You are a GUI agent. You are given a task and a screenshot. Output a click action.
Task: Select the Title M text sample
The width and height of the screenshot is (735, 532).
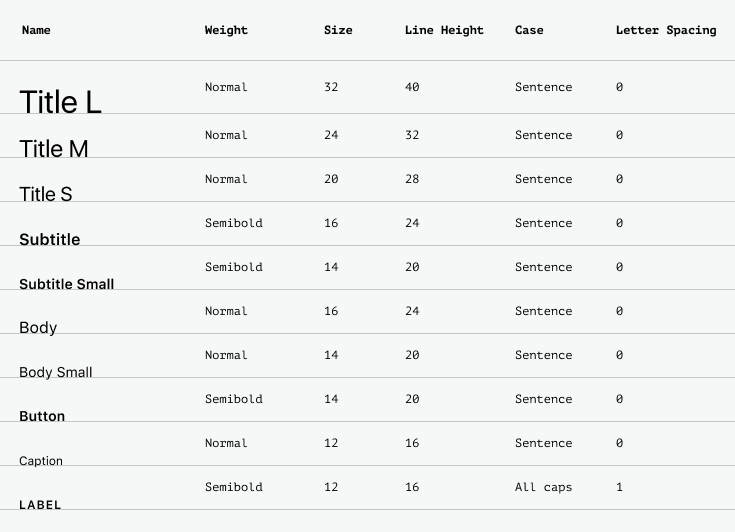[x=53, y=149]
